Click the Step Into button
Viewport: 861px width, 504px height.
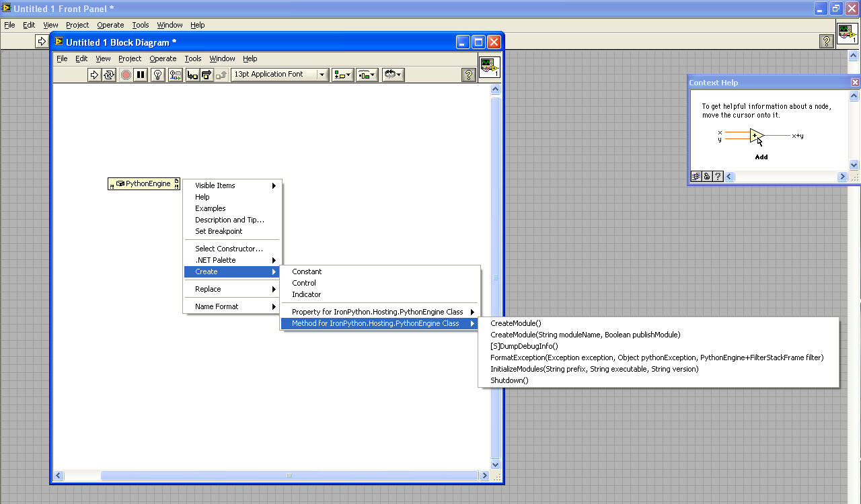(x=192, y=75)
